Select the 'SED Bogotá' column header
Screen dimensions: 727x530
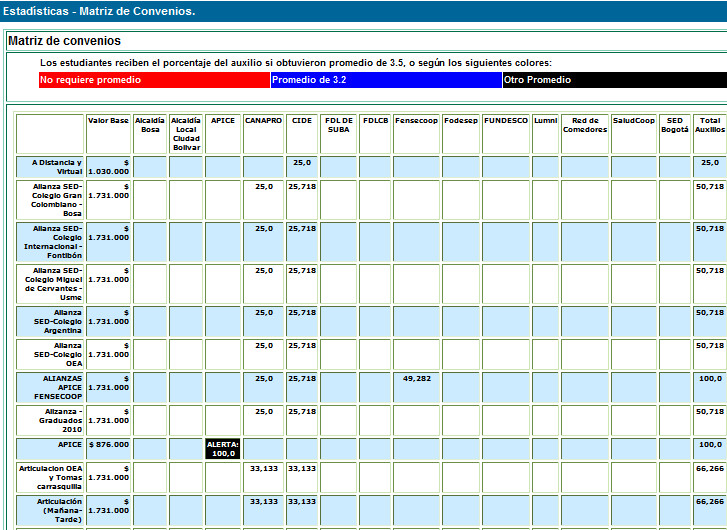tap(675, 134)
